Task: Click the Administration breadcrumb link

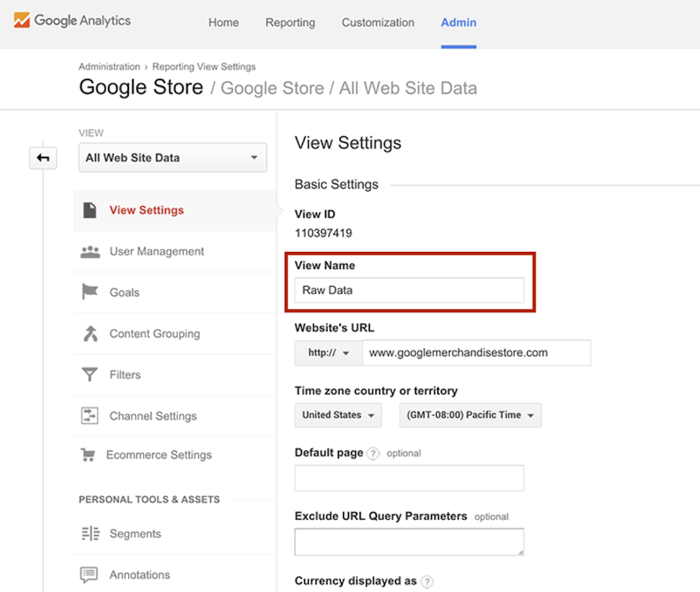Action: point(109,66)
